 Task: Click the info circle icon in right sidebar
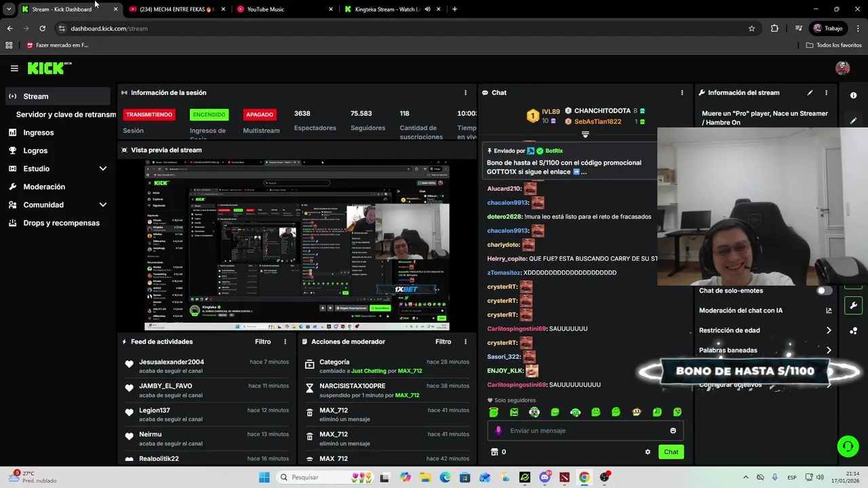click(853, 96)
